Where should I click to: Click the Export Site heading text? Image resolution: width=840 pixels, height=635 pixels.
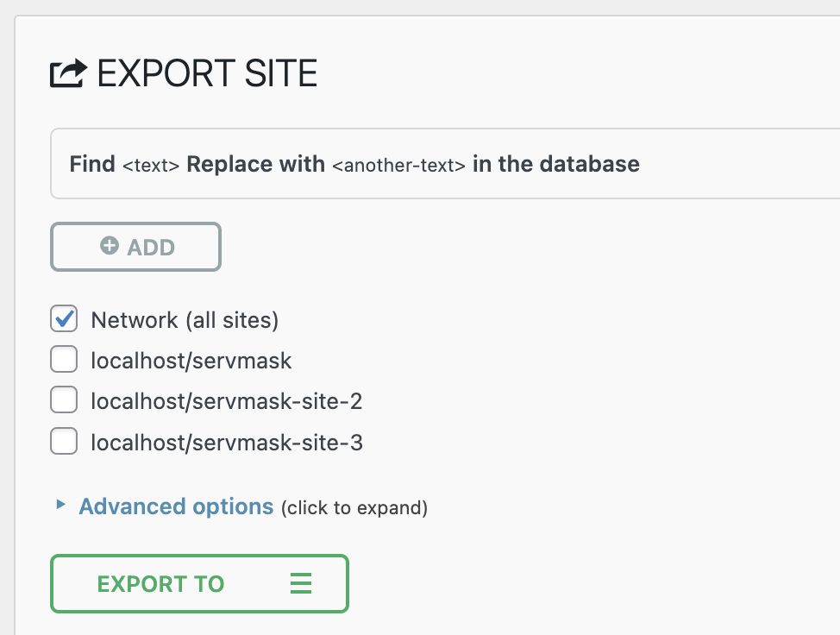pos(207,74)
